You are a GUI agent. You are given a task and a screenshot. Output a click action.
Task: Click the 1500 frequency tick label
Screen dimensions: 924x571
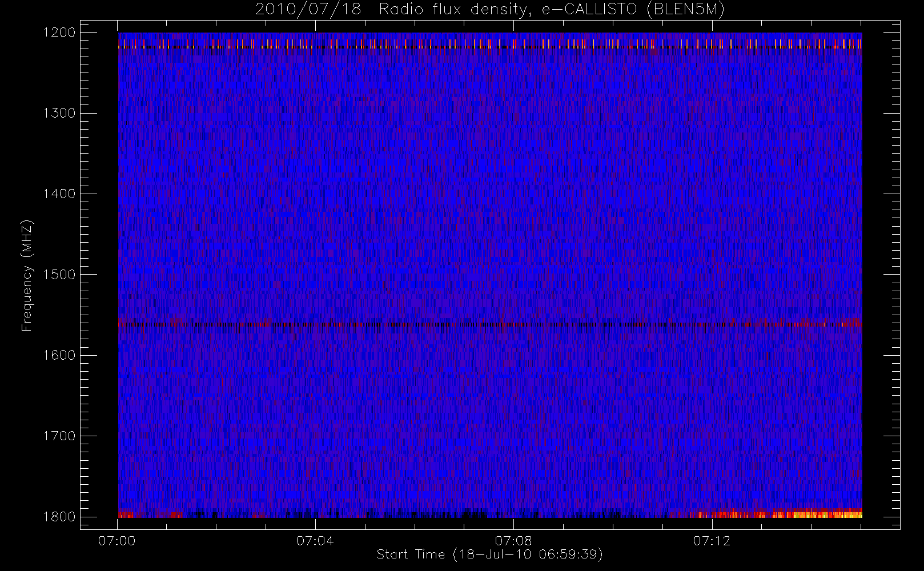pyautogui.click(x=59, y=275)
